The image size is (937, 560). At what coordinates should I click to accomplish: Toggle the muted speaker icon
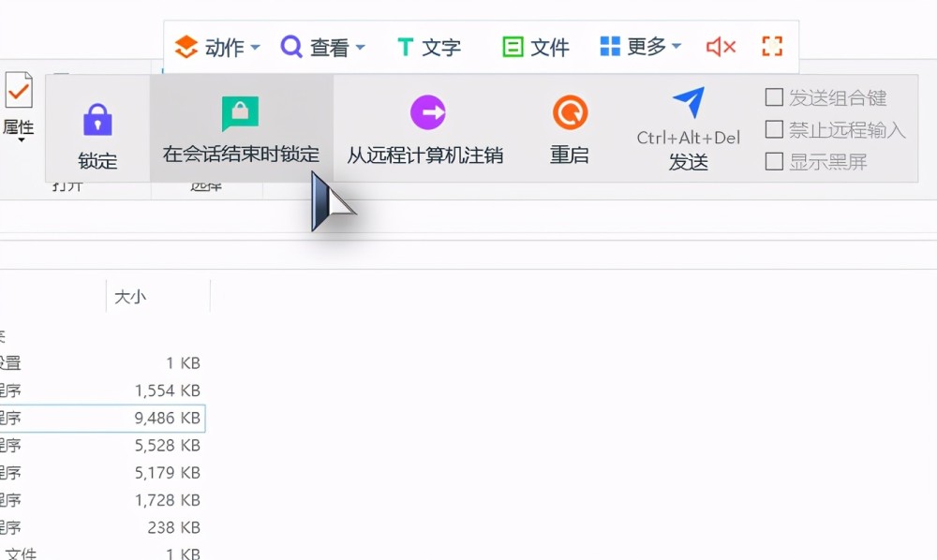[721, 47]
